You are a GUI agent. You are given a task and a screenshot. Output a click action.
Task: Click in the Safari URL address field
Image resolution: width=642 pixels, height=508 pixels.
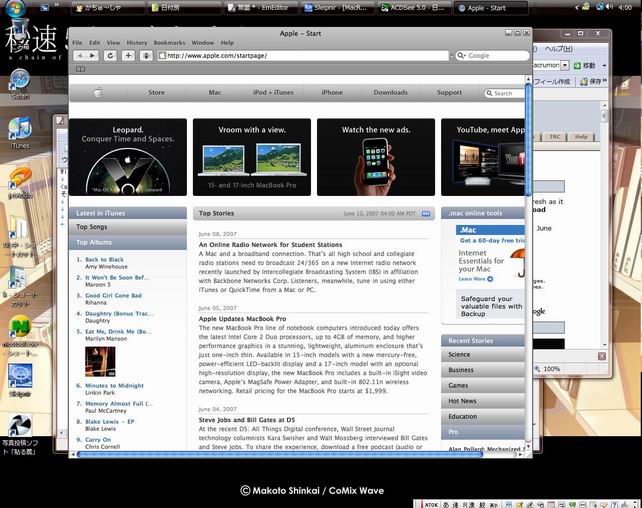pos(303,56)
